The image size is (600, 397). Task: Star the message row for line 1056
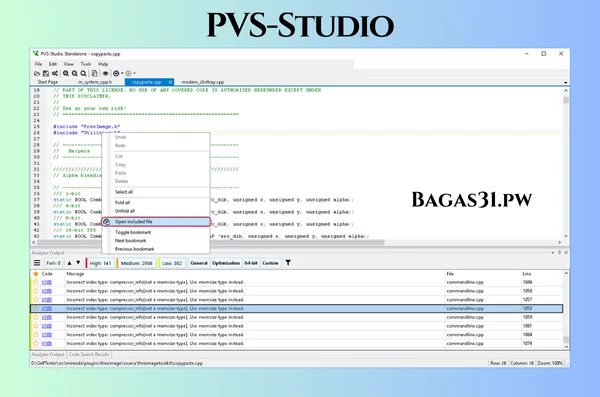[36, 291]
